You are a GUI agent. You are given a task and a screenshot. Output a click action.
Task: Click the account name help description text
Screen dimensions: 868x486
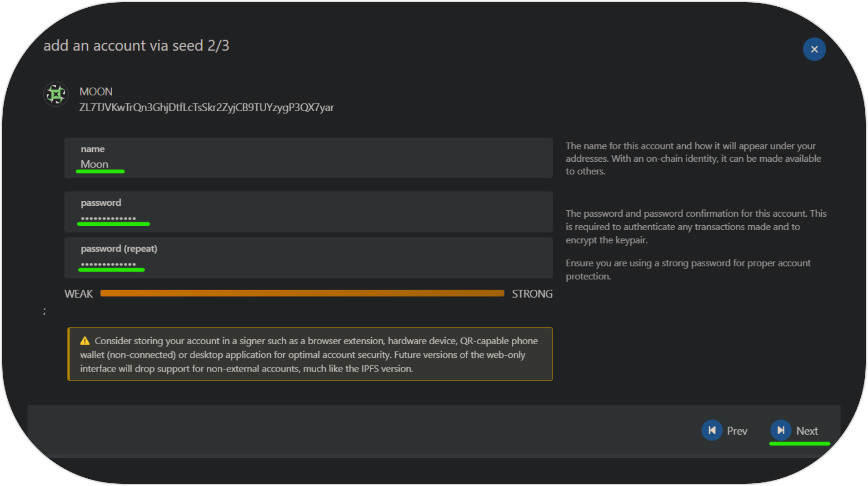click(693, 159)
